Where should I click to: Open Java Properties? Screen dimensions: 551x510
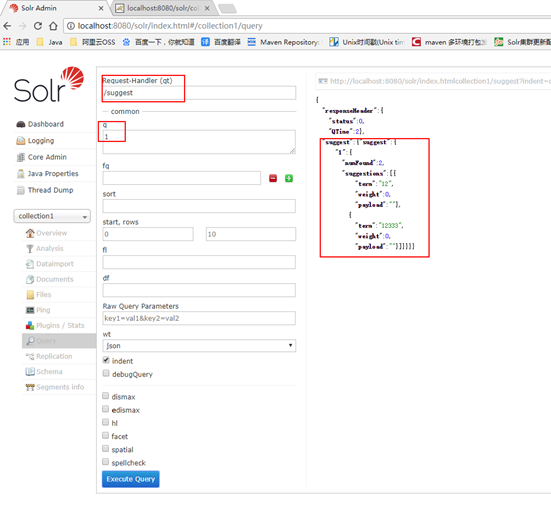(47, 174)
